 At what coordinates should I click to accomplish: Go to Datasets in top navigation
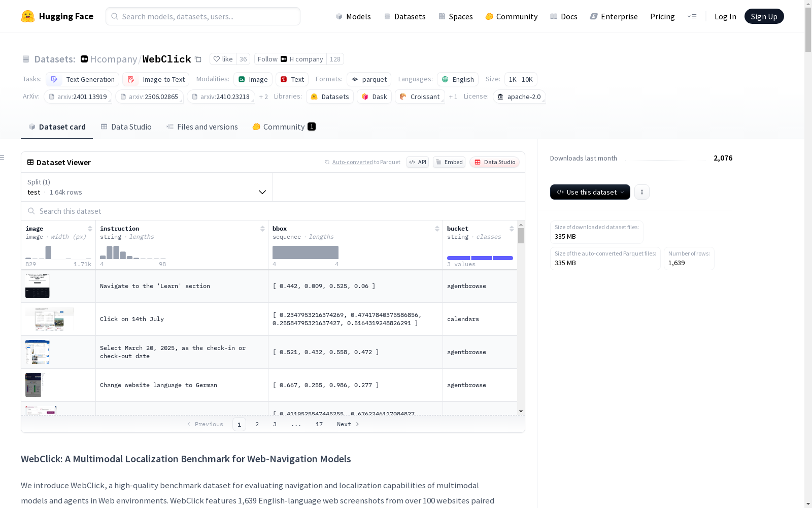(404, 16)
